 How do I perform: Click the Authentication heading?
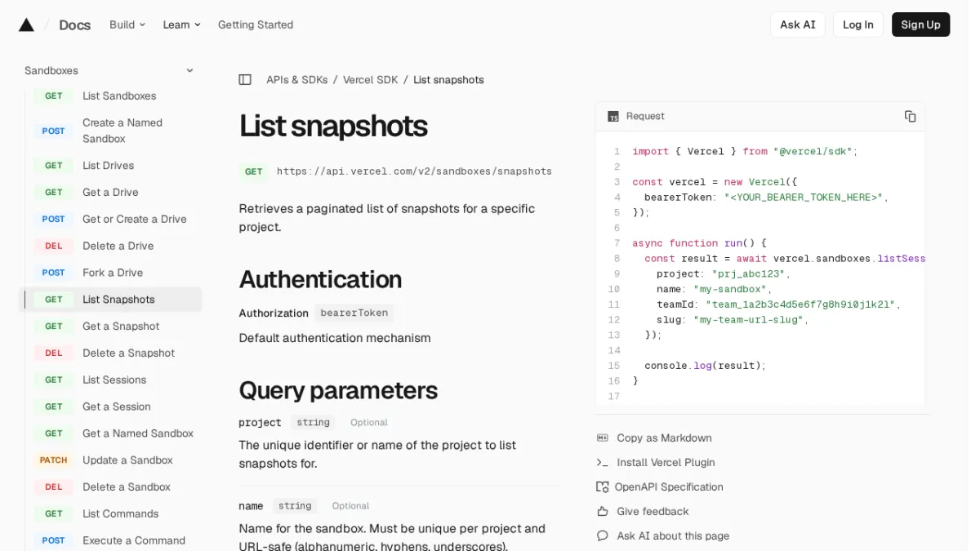click(320, 280)
